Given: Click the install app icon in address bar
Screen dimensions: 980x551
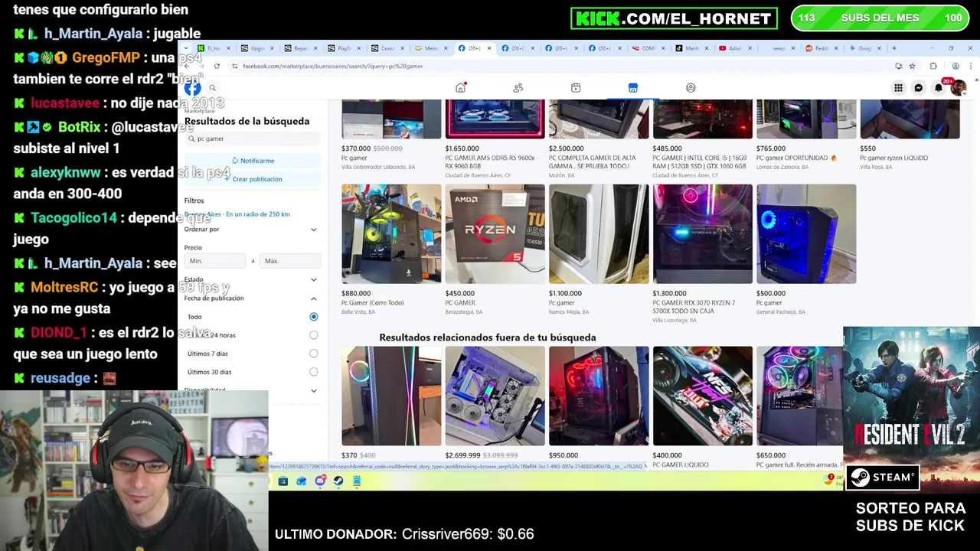Looking at the screenshot, I should tap(899, 66).
